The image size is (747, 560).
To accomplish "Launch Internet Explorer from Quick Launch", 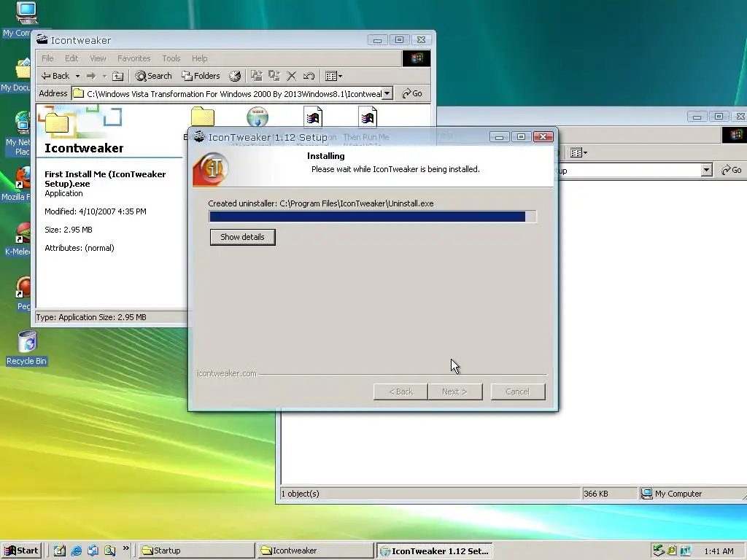I will pyautogui.click(x=76, y=551).
